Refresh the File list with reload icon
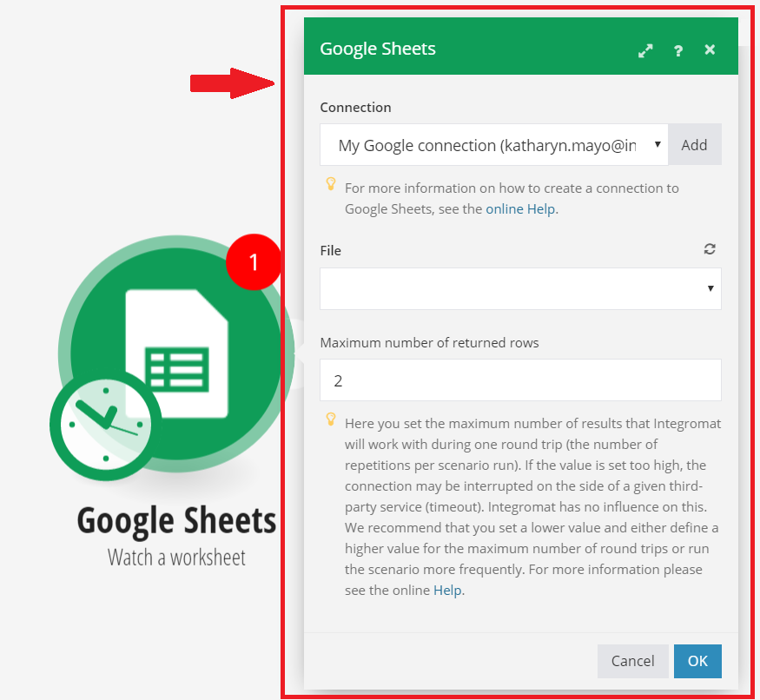The image size is (760, 700). (x=710, y=249)
